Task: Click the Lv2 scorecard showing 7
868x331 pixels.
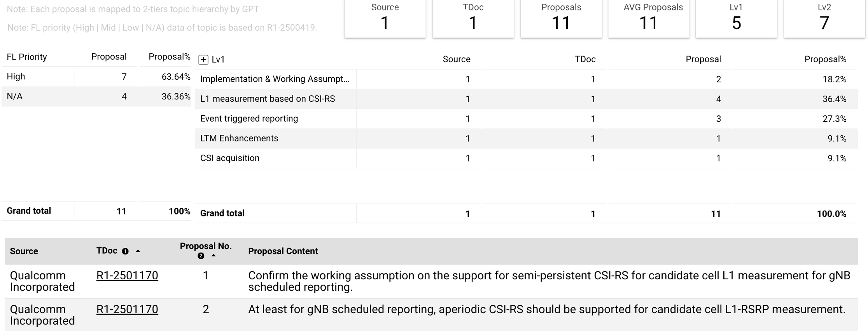Action: coord(824,18)
